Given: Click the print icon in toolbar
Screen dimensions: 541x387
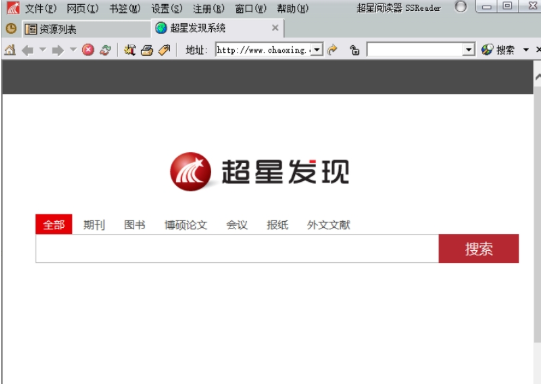Looking at the screenshot, I should 147,50.
